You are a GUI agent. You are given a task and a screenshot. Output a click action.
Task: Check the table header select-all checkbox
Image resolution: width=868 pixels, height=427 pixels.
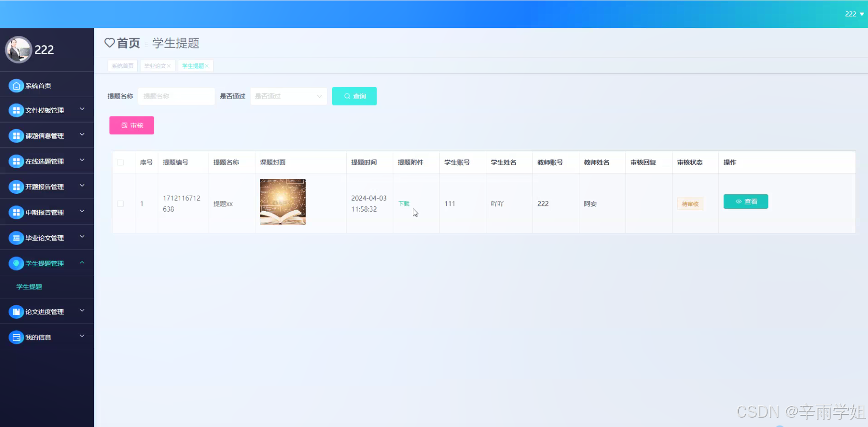pos(121,162)
